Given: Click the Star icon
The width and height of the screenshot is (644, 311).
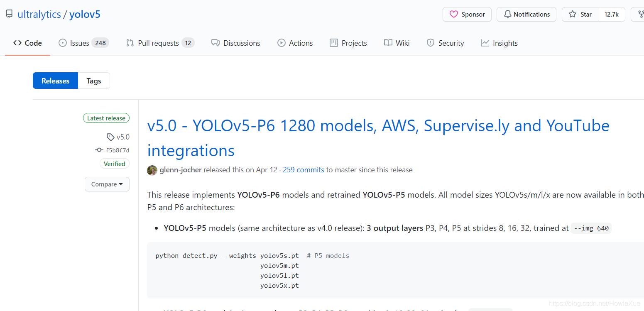Looking at the screenshot, I should [x=573, y=14].
